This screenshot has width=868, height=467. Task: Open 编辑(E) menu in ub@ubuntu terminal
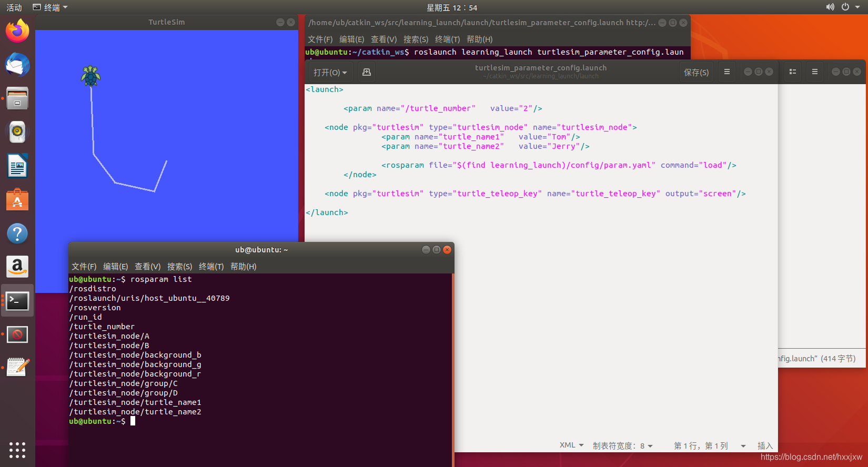pos(116,267)
